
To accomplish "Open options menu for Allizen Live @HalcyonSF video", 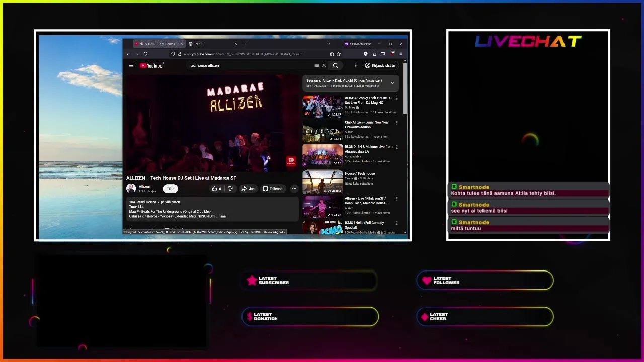I will pos(397,199).
